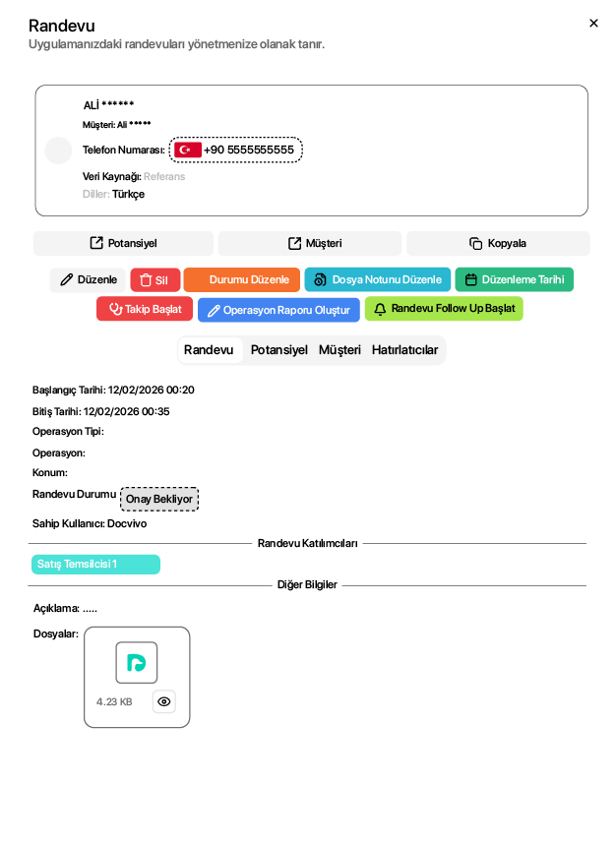
Task: Start follow-up with the Takip Başlat button
Action: (145, 309)
